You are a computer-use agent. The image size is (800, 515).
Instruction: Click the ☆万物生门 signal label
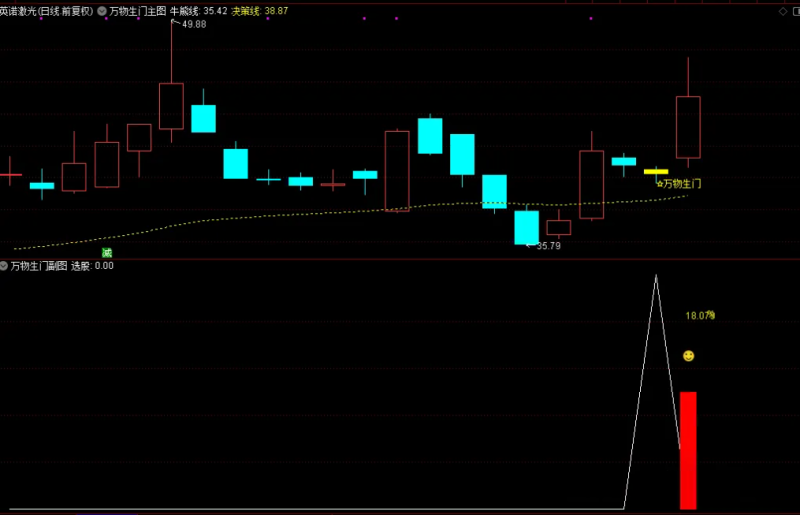678,184
